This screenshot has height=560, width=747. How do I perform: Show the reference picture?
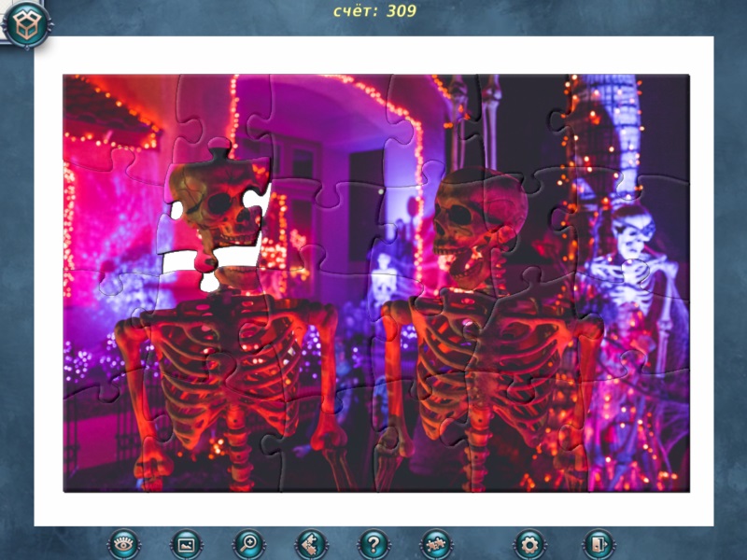[x=186, y=543]
